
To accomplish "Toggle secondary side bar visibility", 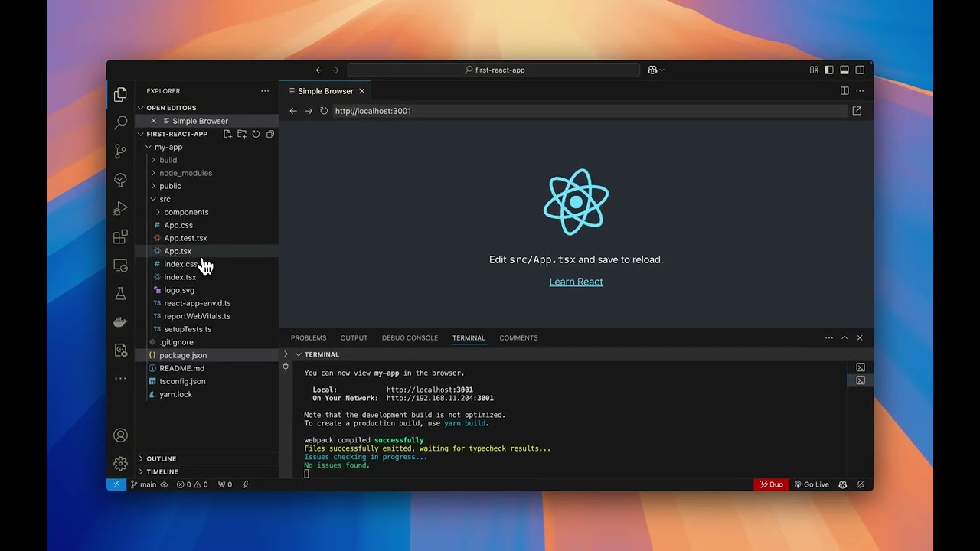I will click(860, 70).
